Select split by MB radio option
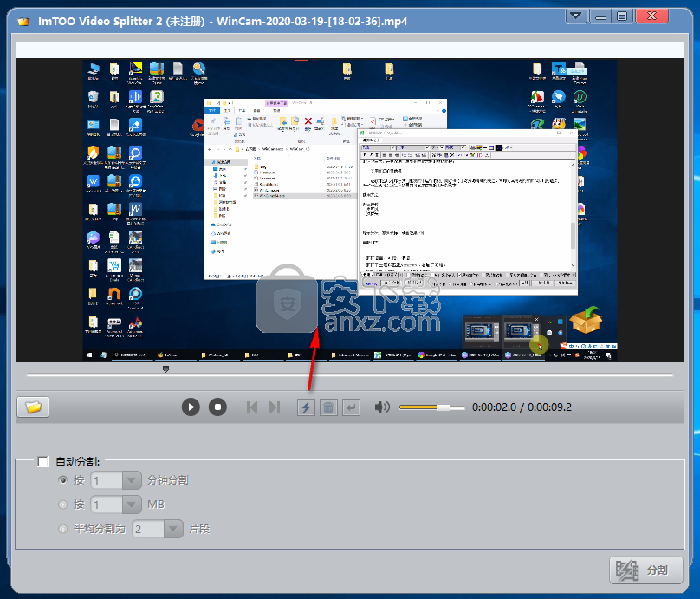The height and width of the screenshot is (599, 700). click(x=63, y=505)
